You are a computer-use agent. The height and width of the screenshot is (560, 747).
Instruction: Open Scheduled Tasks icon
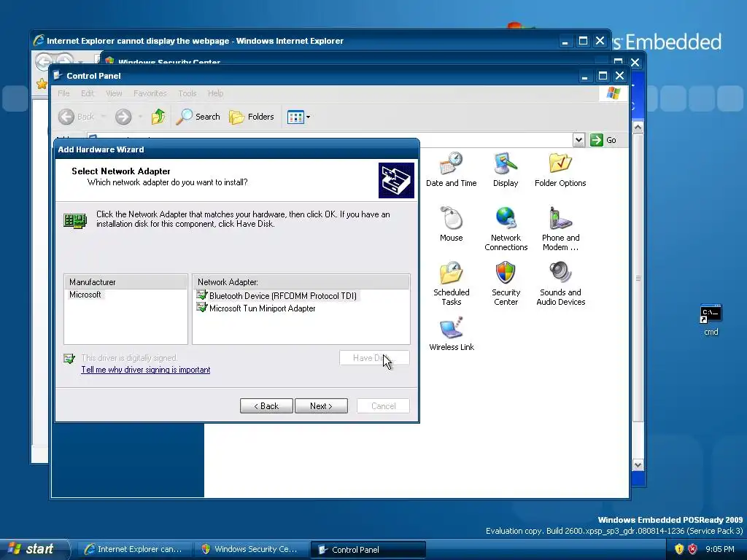click(x=451, y=284)
